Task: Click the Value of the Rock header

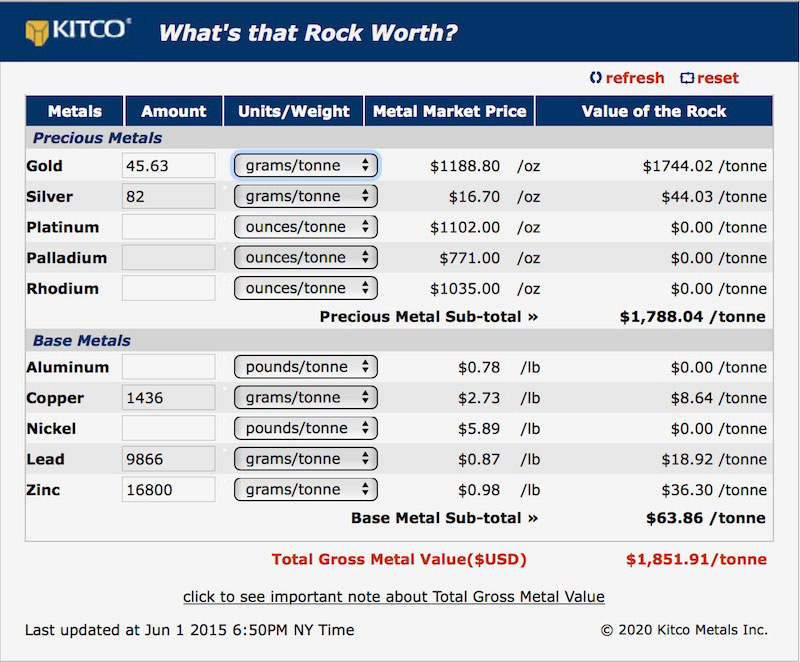Action: pyautogui.click(x=654, y=111)
